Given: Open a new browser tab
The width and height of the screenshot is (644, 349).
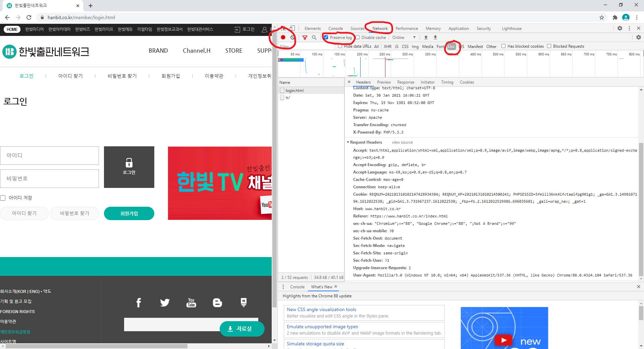Looking at the screenshot, I should coord(91,6).
